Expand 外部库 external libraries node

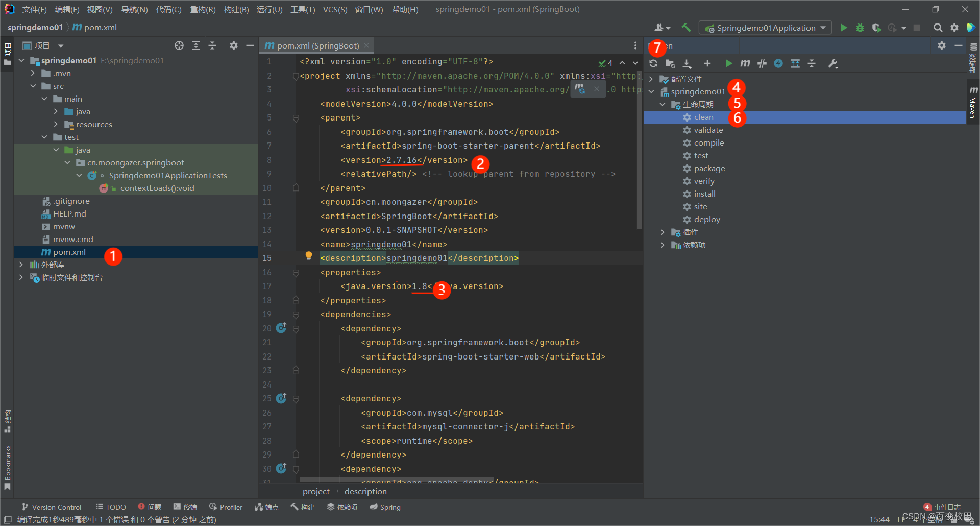click(x=21, y=265)
